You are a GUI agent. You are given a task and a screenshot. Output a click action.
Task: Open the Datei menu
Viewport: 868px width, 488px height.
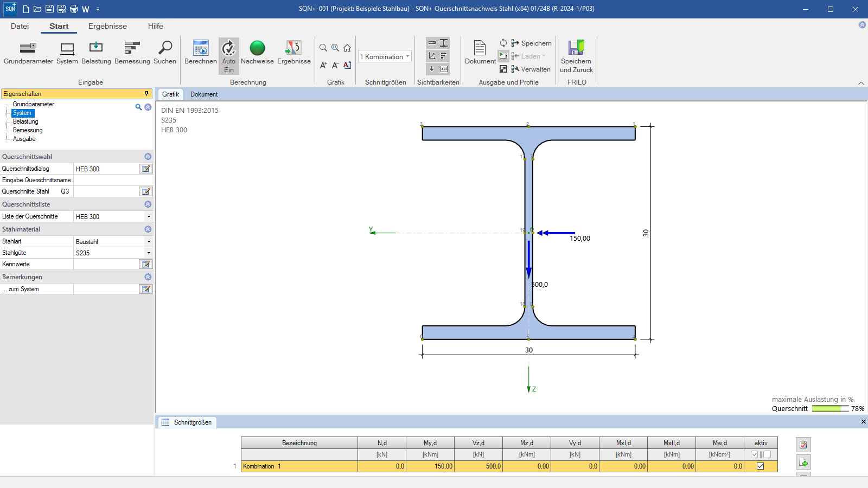(x=20, y=26)
